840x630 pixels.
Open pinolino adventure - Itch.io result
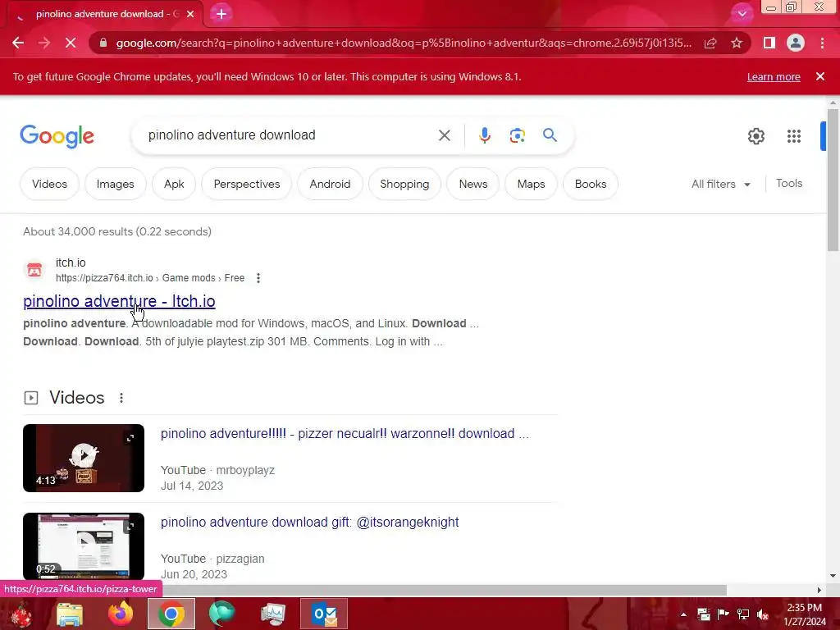(119, 301)
